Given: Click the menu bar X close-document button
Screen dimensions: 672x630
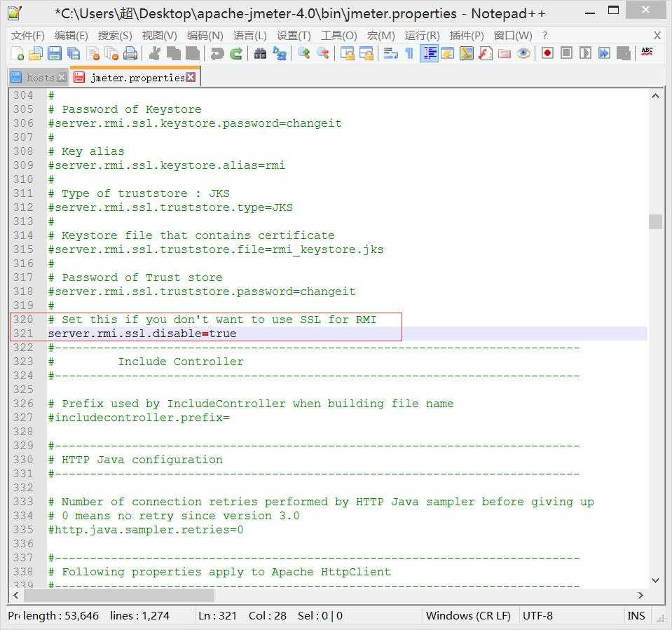Looking at the screenshot, I should pos(657,36).
